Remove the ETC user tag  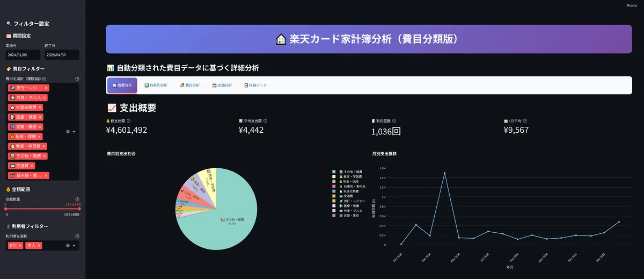(20, 245)
